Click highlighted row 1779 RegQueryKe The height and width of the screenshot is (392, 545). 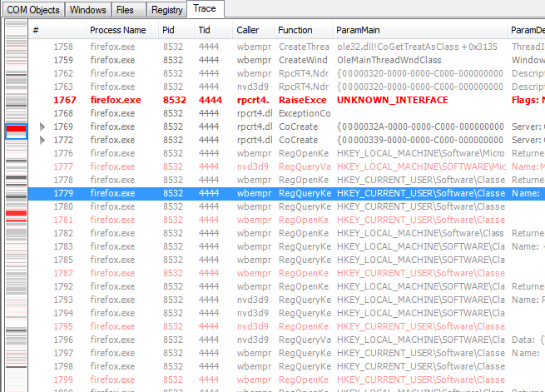click(286, 193)
